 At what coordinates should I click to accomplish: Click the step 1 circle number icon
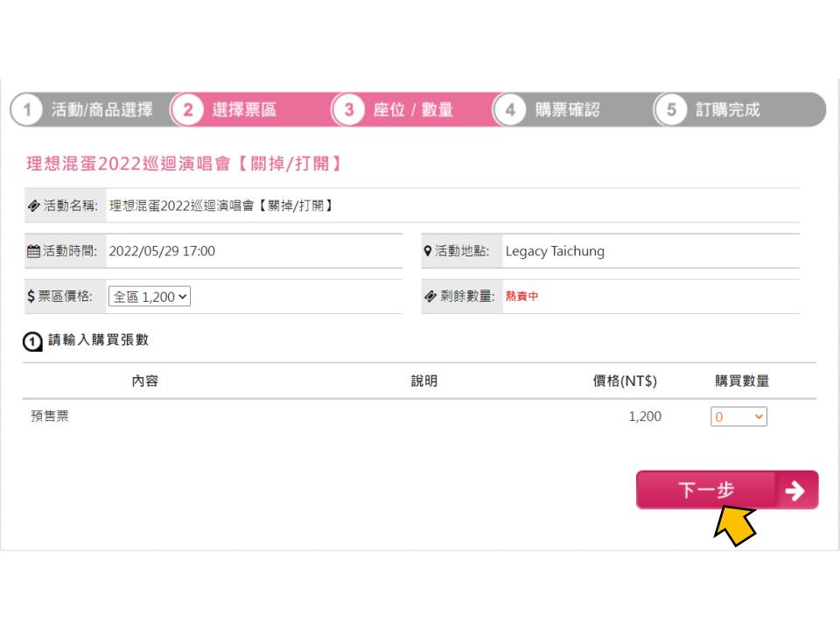[27, 110]
